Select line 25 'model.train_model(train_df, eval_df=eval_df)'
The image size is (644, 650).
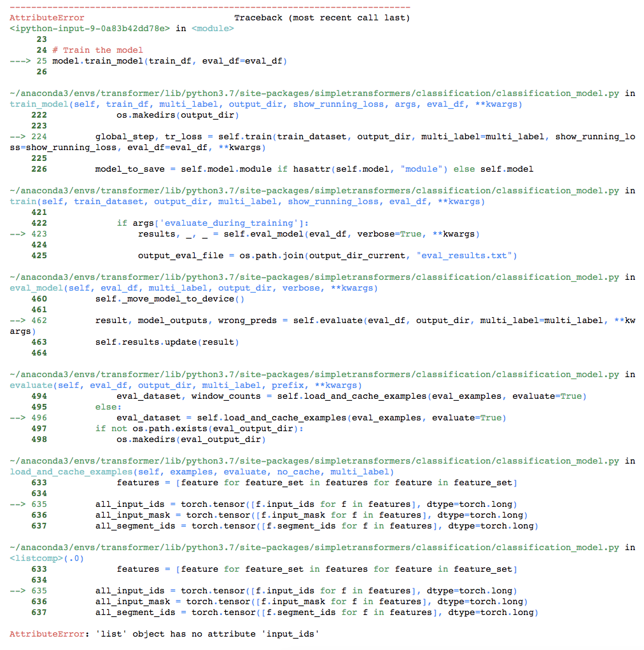[x=170, y=61]
